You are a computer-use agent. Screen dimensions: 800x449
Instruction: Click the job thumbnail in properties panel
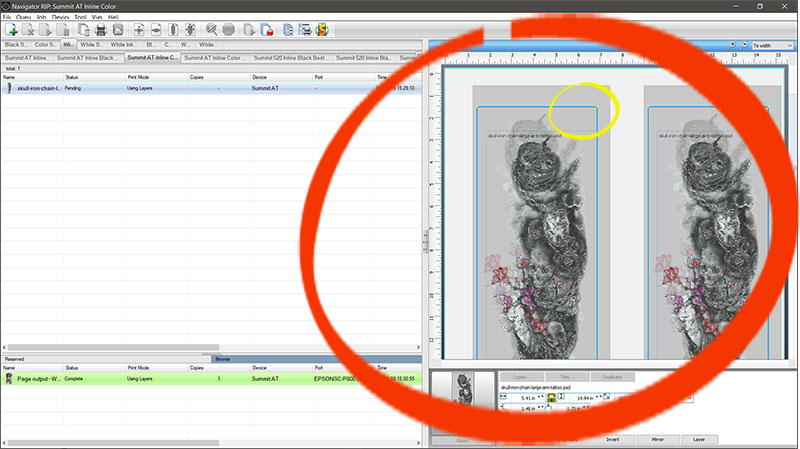click(463, 388)
